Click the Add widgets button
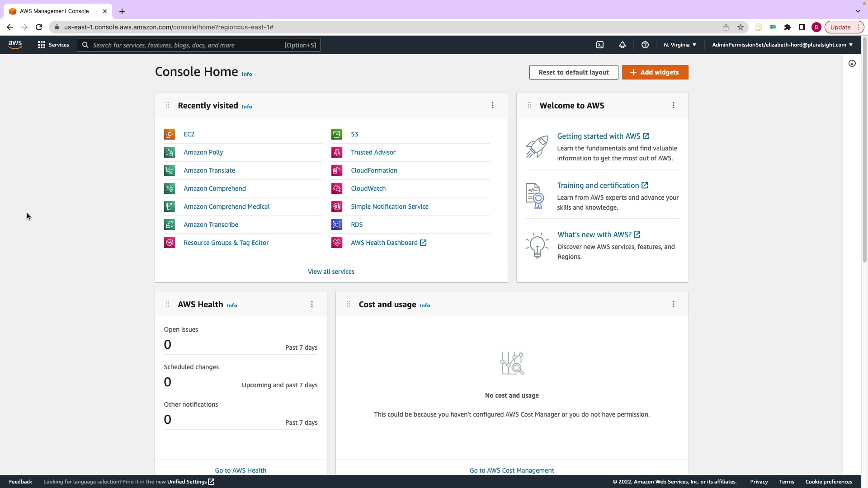 pyautogui.click(x=655, y=72)
